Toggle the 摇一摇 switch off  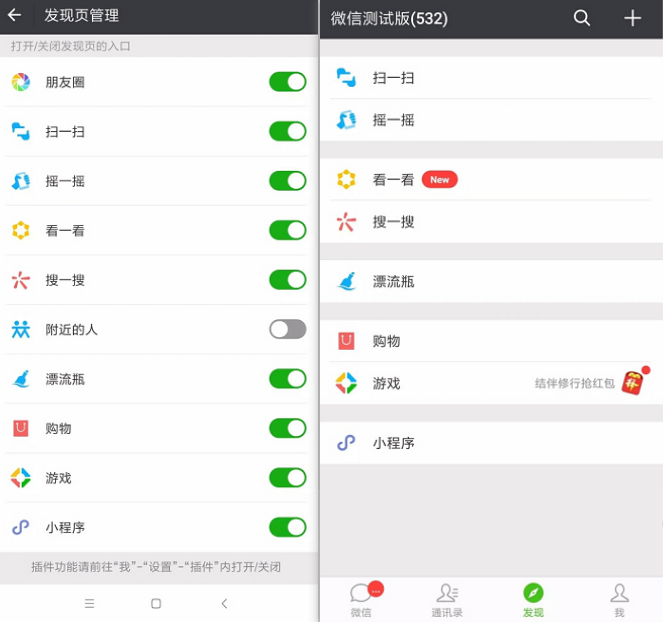[288, 181]
